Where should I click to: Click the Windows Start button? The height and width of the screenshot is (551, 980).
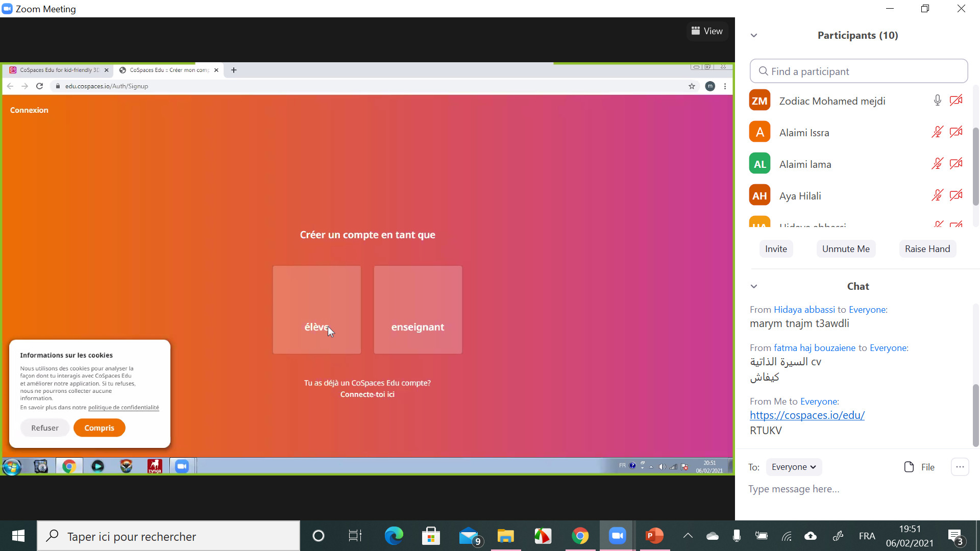18,536
